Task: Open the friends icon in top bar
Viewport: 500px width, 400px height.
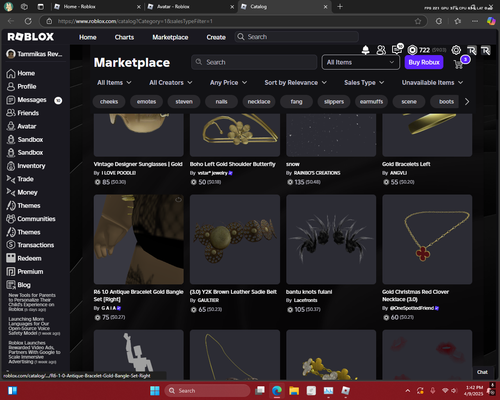Action: tap(381, 50)
